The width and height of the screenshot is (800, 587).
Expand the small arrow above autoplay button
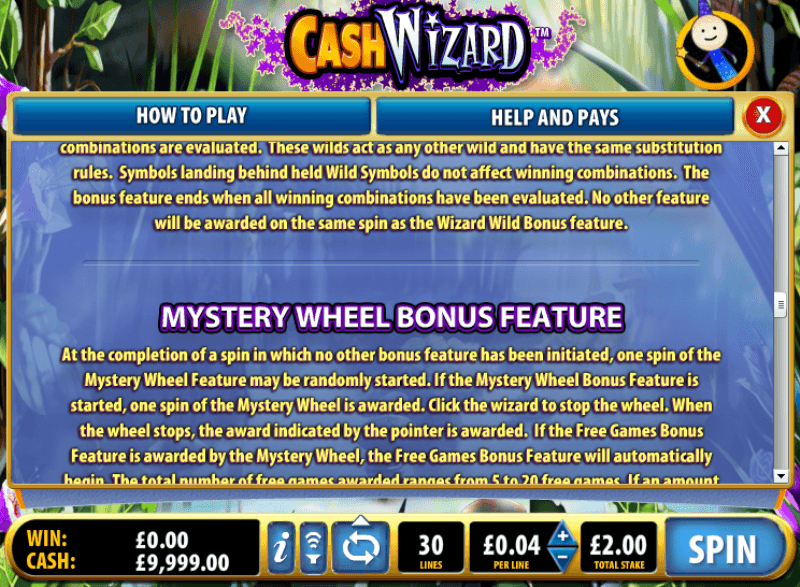(361, 520)
